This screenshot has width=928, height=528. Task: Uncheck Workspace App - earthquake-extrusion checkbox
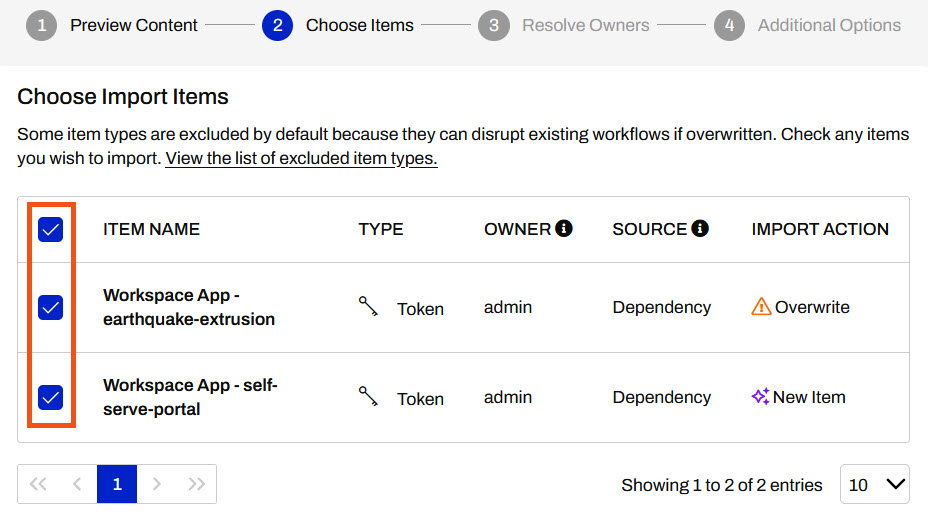coord(50,307)
